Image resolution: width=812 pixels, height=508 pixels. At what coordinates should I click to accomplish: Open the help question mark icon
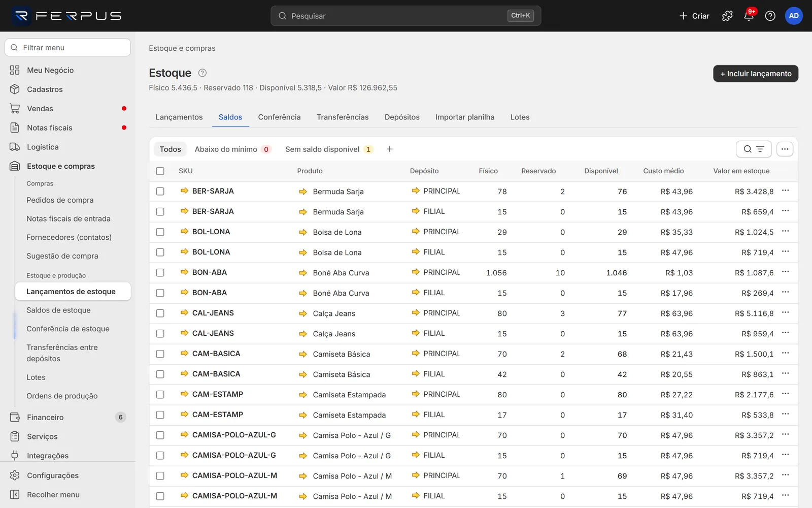point(770,16)
